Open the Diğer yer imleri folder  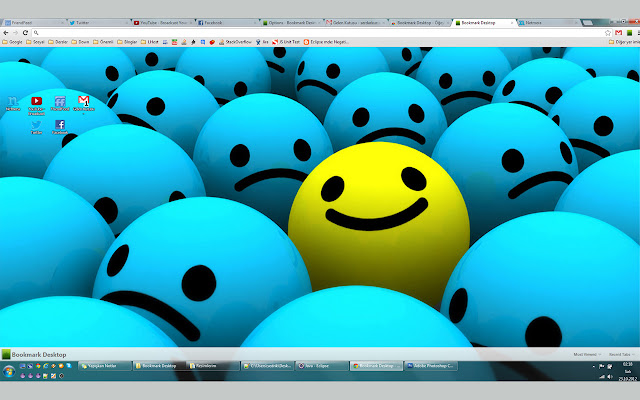(624, 42)
